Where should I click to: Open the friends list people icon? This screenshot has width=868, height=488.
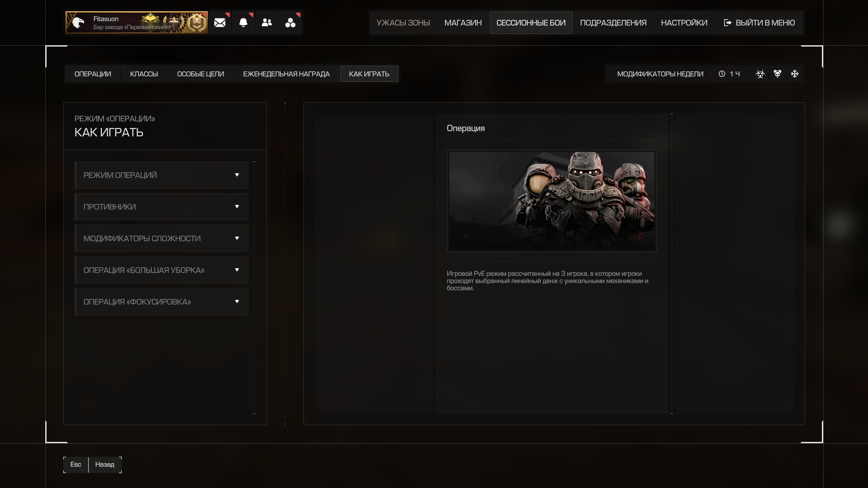(267, 23)
